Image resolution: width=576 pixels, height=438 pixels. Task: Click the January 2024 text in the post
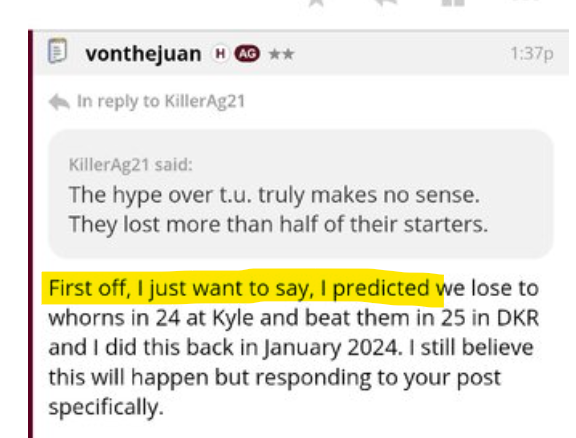(332, 348)
